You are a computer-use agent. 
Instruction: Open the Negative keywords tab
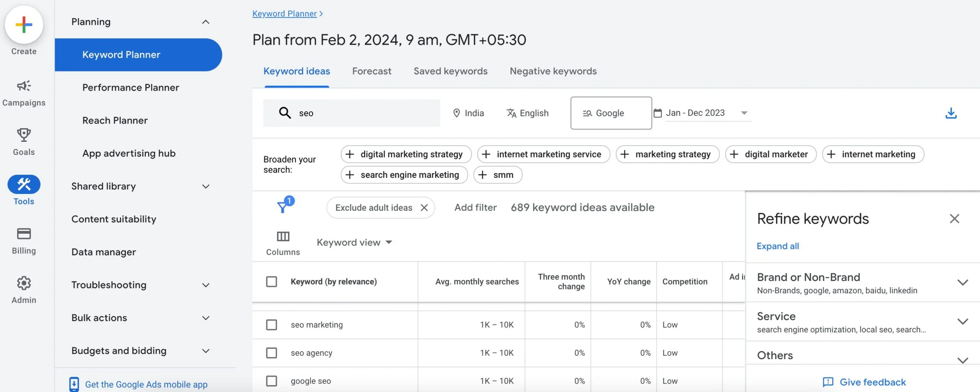tap(553, 71)
